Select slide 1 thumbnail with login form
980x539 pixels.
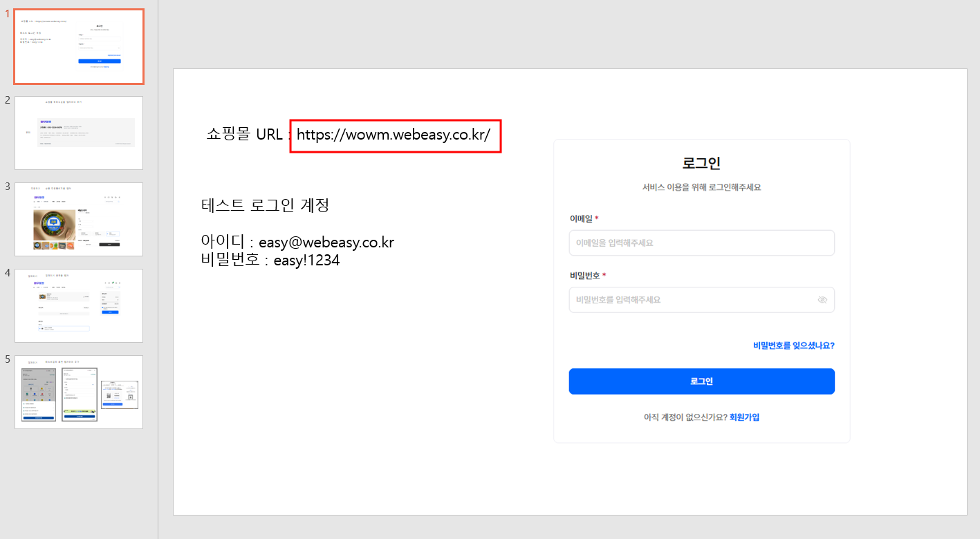point(79,47)
